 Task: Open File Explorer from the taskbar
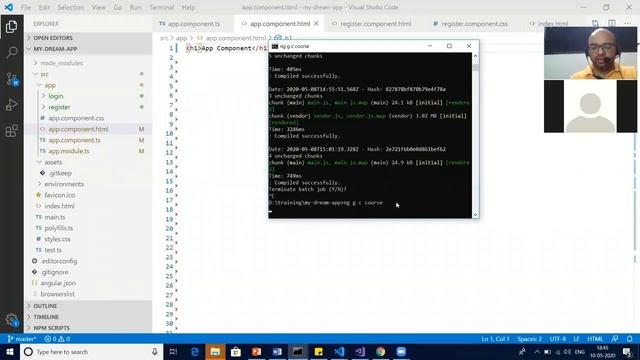click(215, 351)
